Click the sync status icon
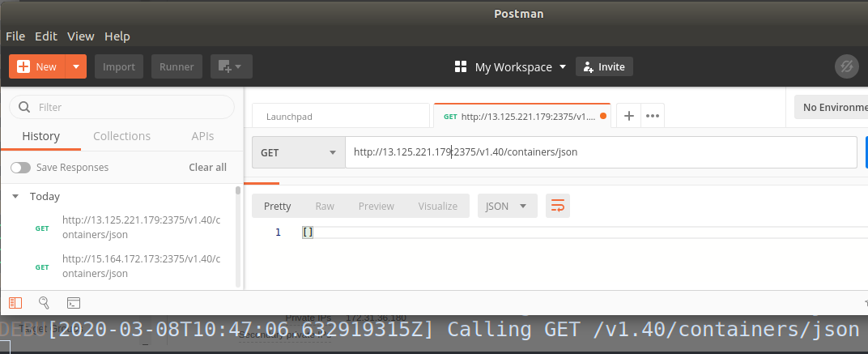Viewport: 868px width, 354px height. click(x=846, y=67)
